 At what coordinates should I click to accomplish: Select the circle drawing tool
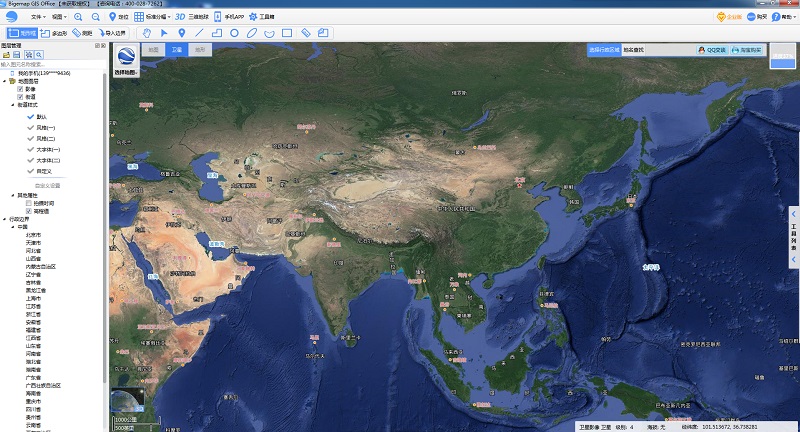point(234,33)
